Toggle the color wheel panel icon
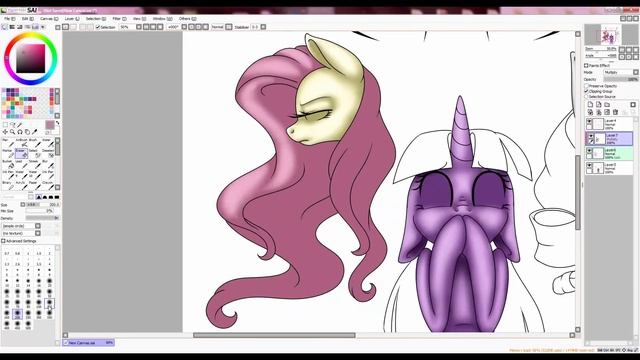This screenshot has width=640, height=360. click(5, 27)
